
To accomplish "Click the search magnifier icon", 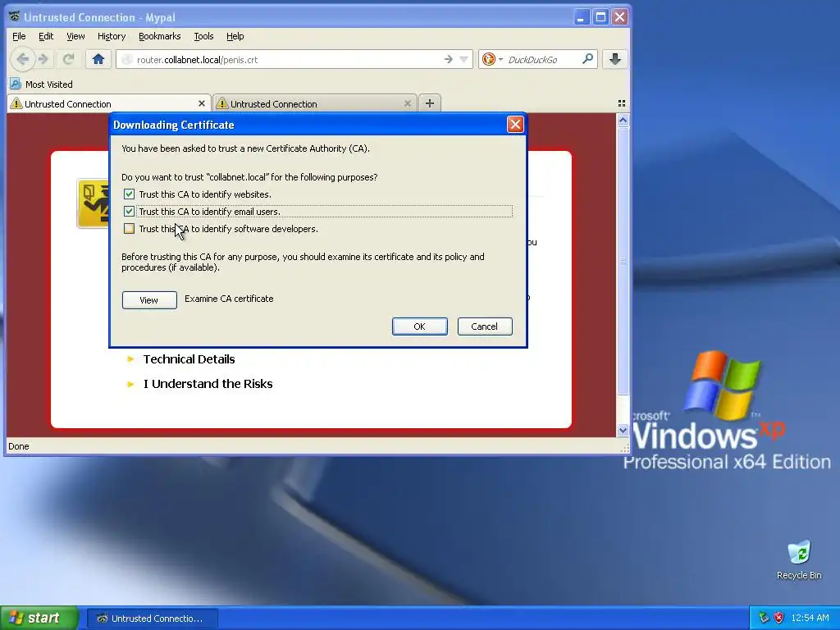I will 587,59.
